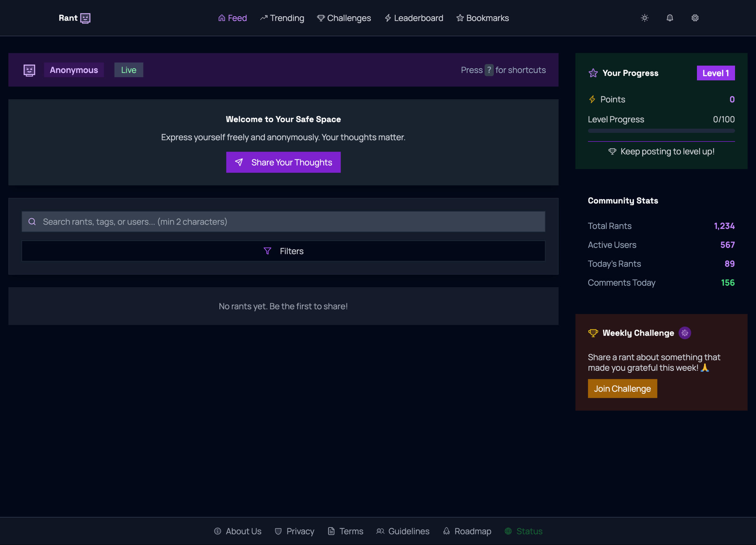Open the Bookmarks page
Image resolution: width=756 pixels, height=545 pixels.
482,18
